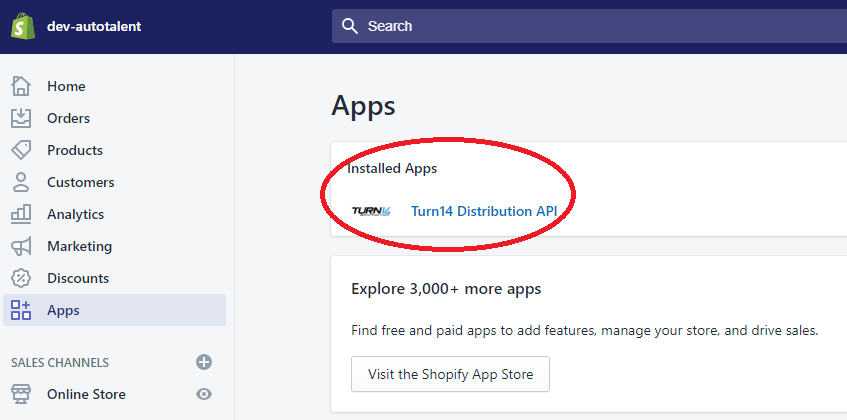This screenshot has height=420, width=847.
Task: Click the Turn14 logo thumbnail
Action: (371, 211)
